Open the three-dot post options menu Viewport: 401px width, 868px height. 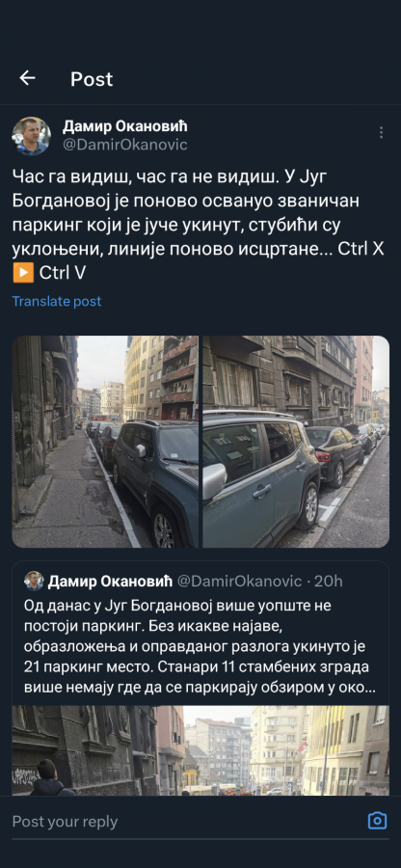point(381,132)
